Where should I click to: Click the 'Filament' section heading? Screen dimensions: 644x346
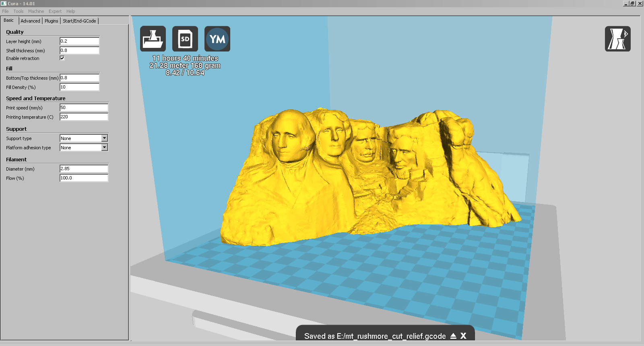click(17, 159)
